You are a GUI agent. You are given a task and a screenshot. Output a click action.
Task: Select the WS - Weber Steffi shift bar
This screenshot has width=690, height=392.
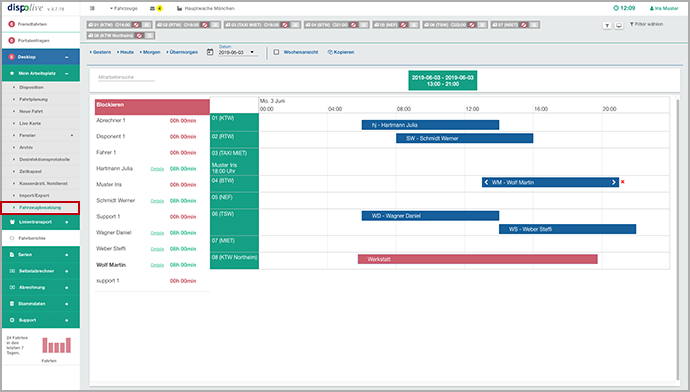coord(567,229)
